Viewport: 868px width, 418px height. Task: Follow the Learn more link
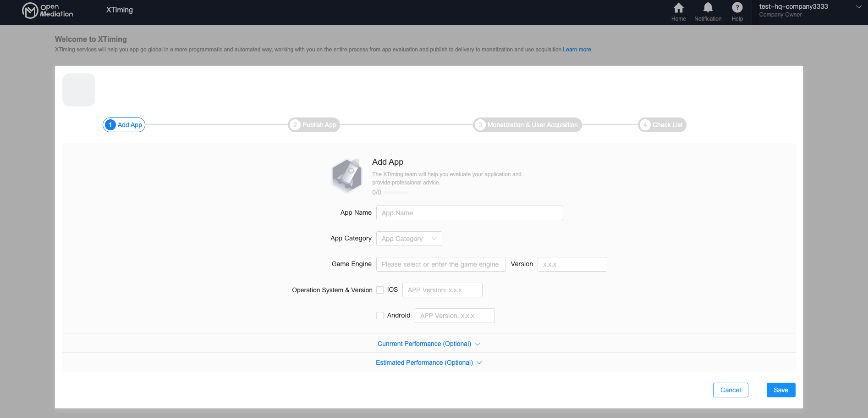pos(577,50)
